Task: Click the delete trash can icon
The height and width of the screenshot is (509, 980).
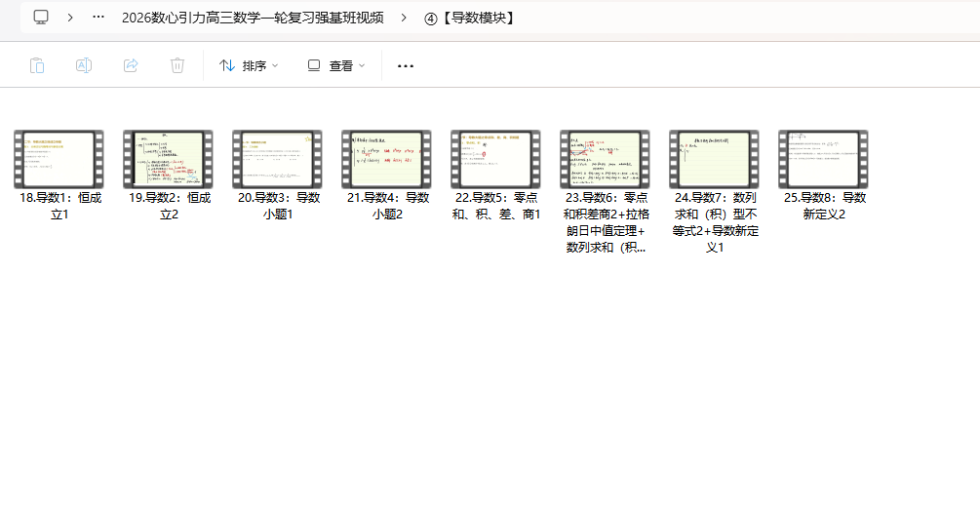Action: coord(177,65)
